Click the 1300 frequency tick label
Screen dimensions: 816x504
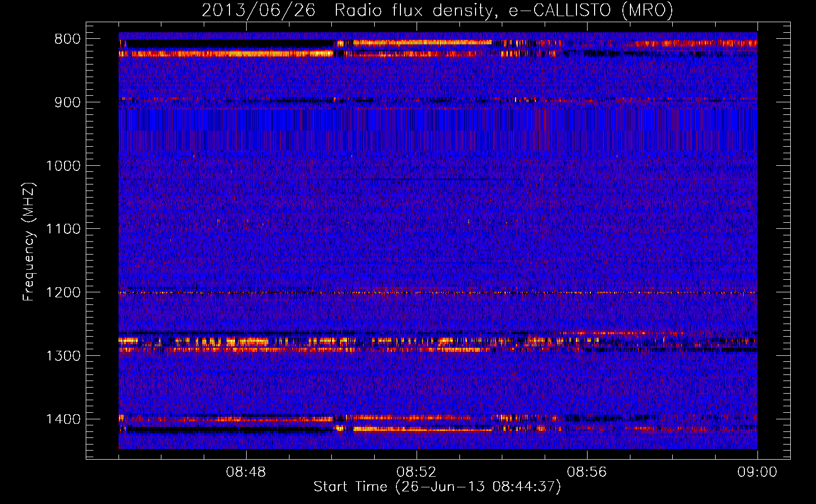tap(64, 356)
